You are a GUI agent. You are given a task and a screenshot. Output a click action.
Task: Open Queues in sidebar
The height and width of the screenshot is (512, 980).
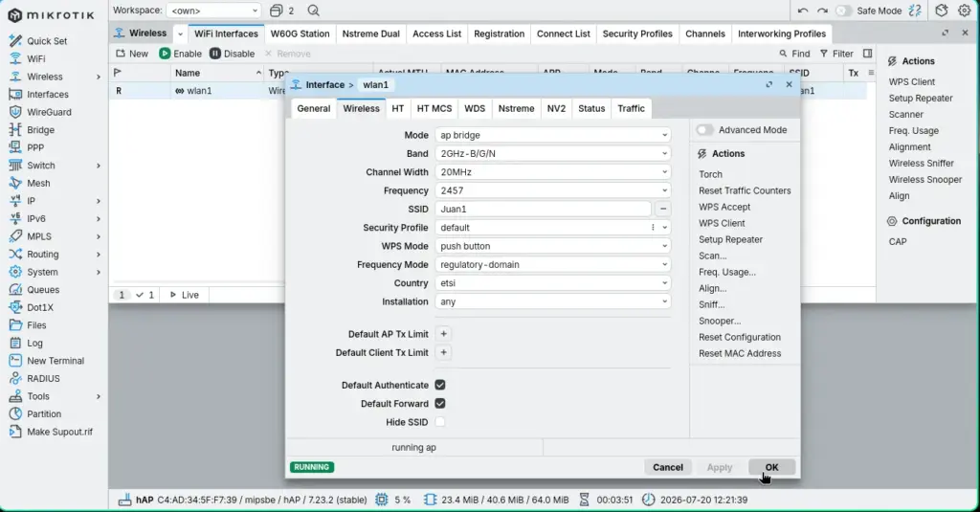[x=43, y=290]
